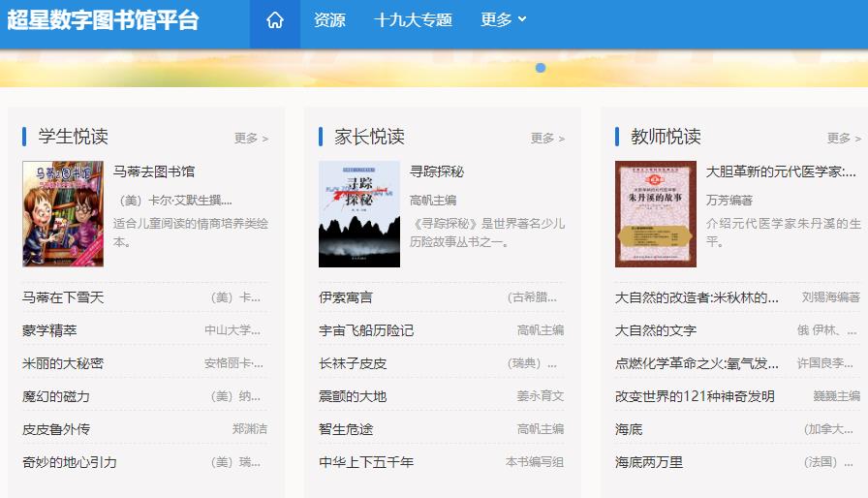Open the book 宇宙飞船历险记
This screenshot has width=868, height=498.
tap(366, 330)
